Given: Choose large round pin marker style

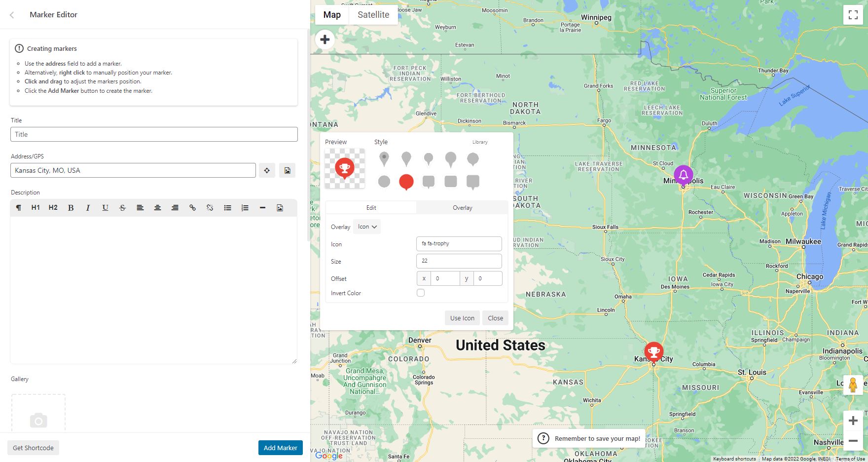Looking at the screenshot, I should tap(451, 159).
